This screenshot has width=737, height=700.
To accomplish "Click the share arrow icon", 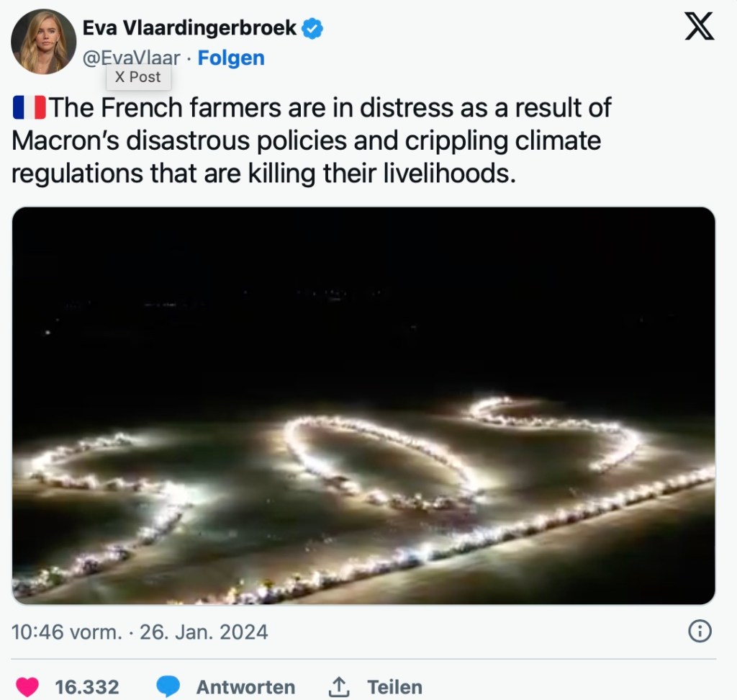I will 338,686.
